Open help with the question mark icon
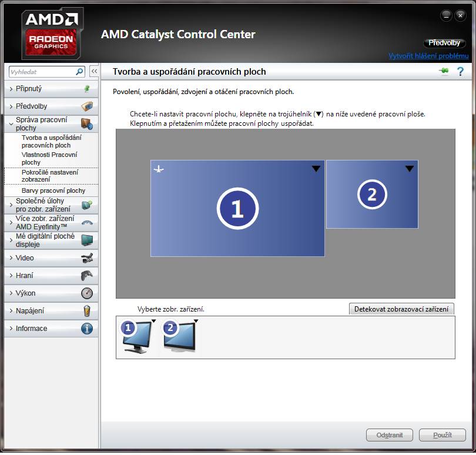Viewport: 476px width, 455px height. [460, 71]
